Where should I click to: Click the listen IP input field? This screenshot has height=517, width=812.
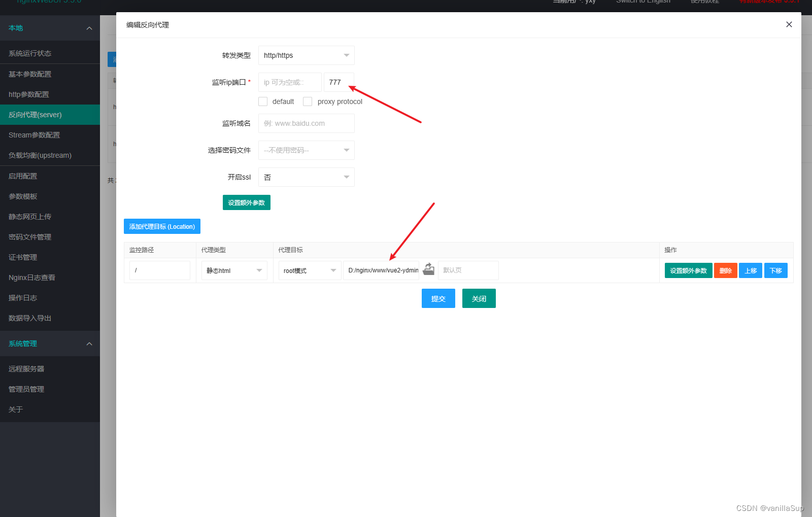[x=290, y=82]
